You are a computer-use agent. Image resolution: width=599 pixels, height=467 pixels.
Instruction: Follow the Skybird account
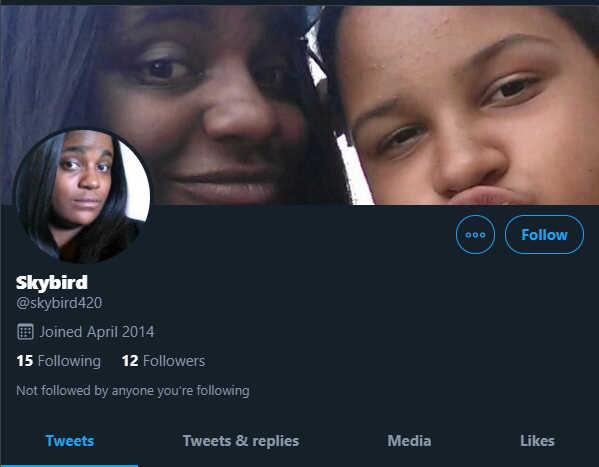tap(544, 235)
